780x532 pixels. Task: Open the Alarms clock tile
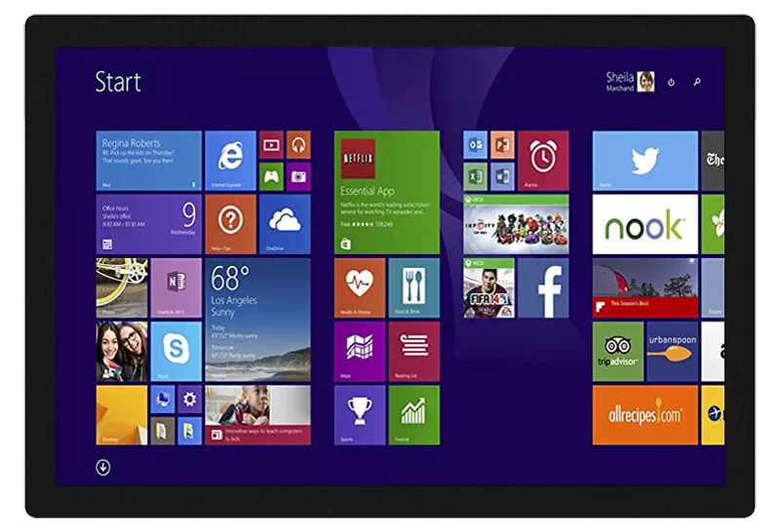pos(543,160)
